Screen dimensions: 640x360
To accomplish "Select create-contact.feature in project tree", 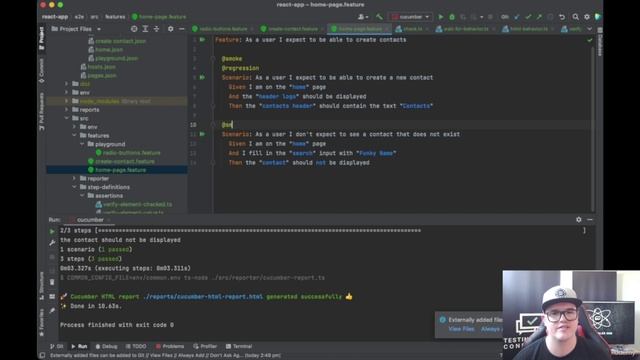I will 125,161.
